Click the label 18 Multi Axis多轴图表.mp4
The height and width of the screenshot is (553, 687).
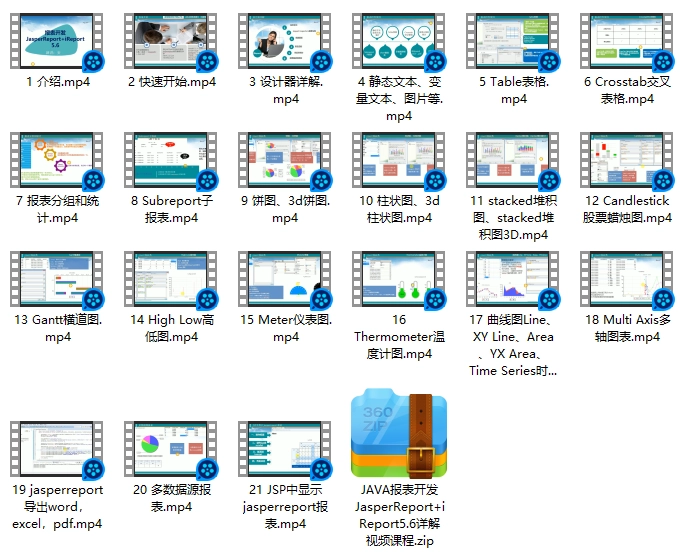point(627,328)
